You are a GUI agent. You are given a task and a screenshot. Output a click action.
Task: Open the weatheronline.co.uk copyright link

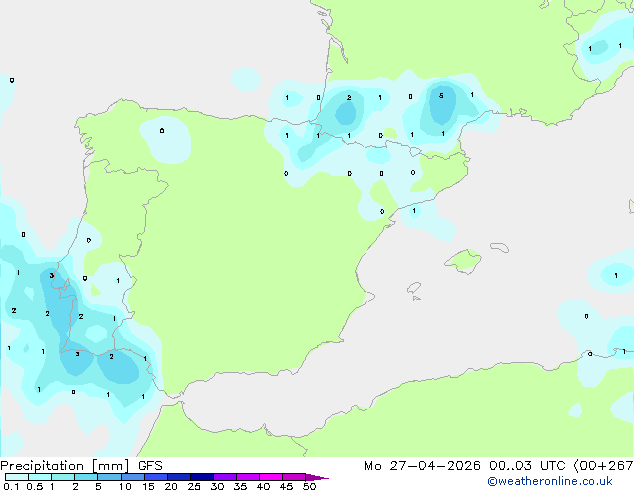coord(550,481)
